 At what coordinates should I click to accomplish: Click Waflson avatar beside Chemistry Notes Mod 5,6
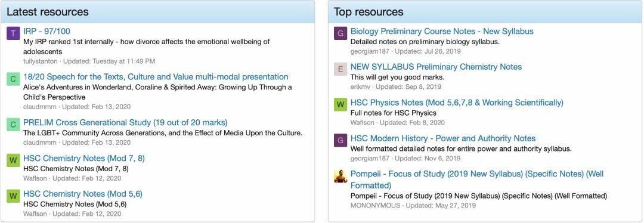point(13,196)
